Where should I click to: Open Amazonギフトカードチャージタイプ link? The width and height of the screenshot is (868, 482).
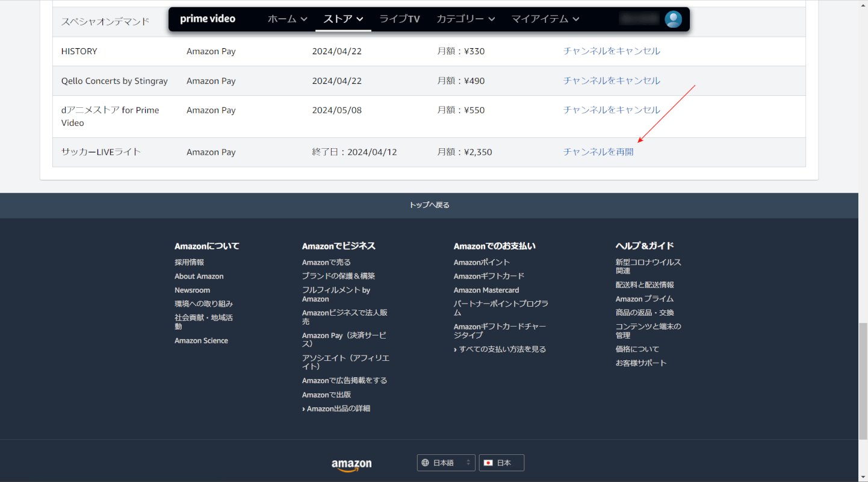pos(500,331)
